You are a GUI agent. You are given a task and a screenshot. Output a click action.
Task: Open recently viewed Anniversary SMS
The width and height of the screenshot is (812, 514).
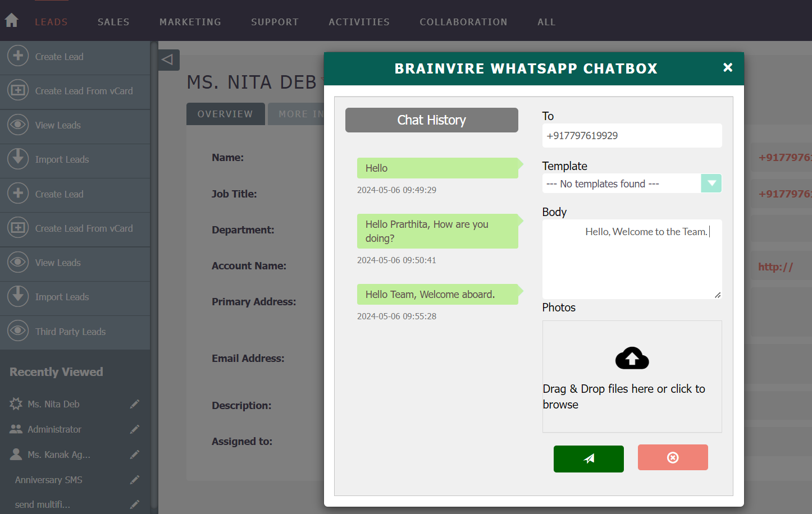(49, 480)
